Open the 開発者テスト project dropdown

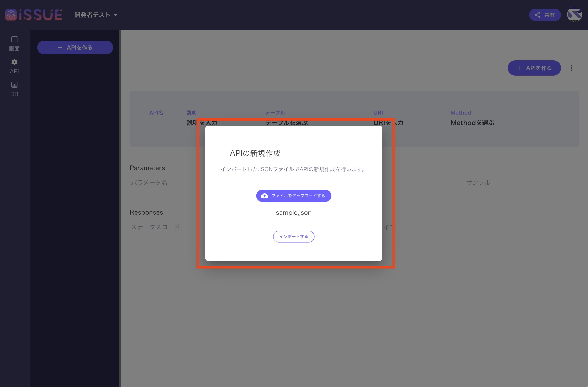[x=96, y=15]
